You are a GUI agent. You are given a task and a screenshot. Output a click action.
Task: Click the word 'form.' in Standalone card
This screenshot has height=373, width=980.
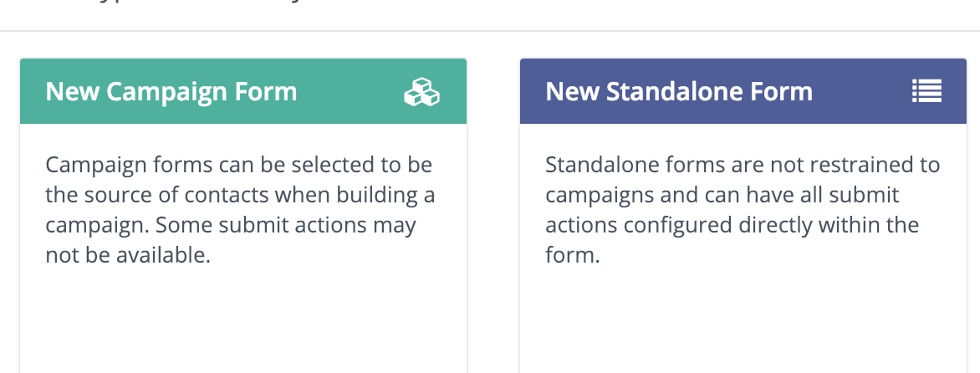coord(573,255)
